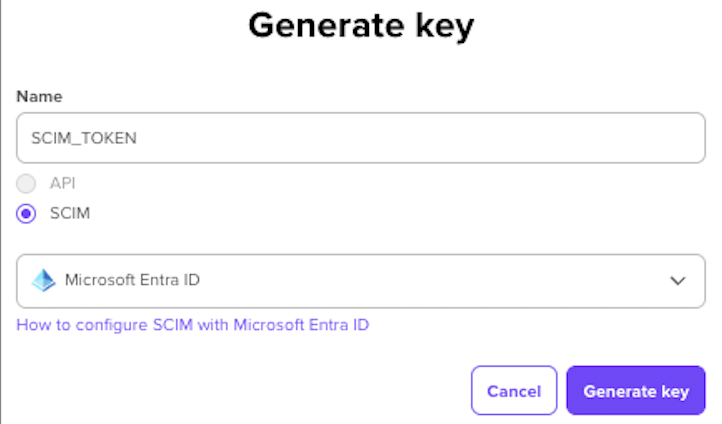Viewport: 722px width, 424px height.
Task: Click the Name field label
Action: tap(39, 97)
